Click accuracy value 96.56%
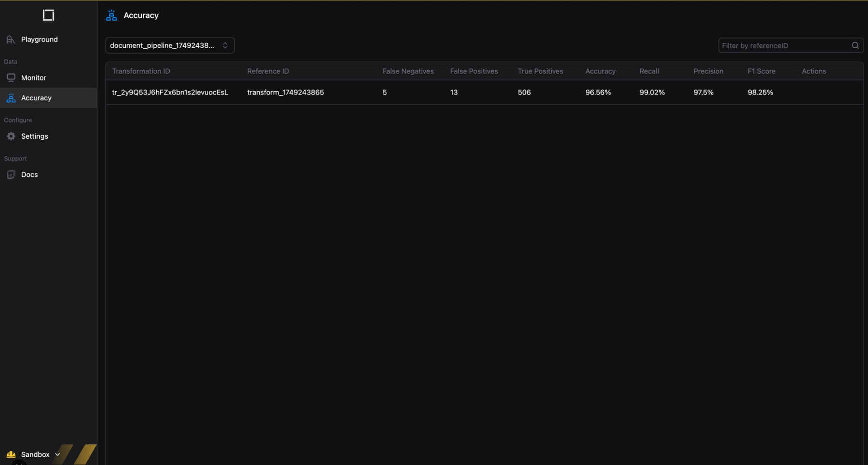The width and height of the screenshot is (868, 465). tap(598, 93)
